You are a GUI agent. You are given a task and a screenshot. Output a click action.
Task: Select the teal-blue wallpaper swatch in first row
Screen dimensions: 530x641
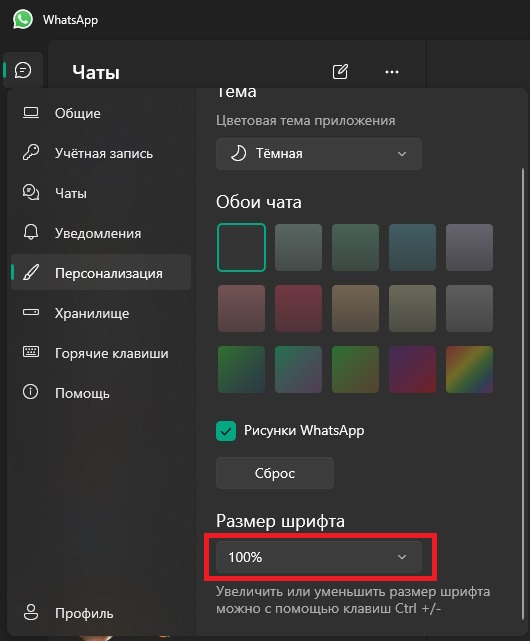(x=412, y=247)
